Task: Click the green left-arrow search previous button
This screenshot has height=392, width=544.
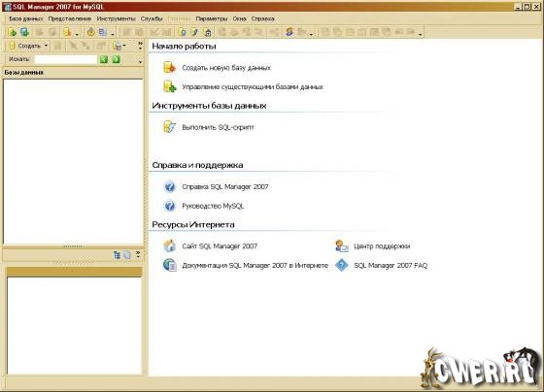Action: pyautogui.click(x=104, y=59)
